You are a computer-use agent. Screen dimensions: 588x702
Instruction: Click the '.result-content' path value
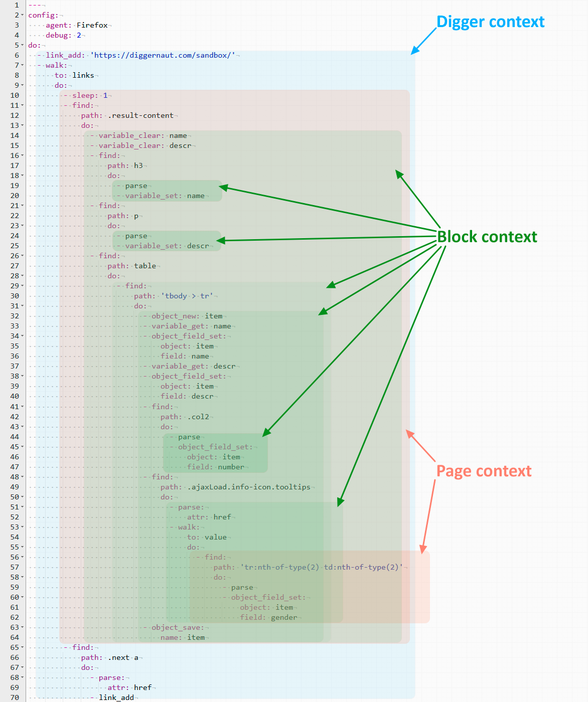coord(141,115)
